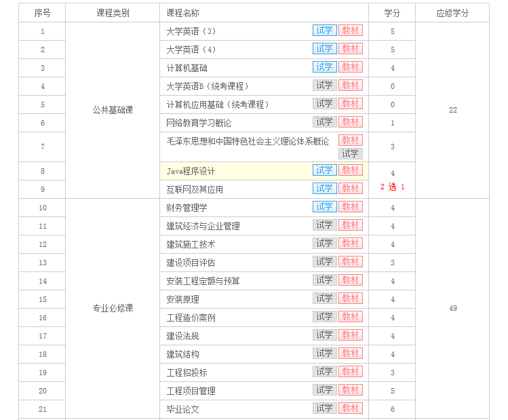This screenshot has width=508, height=420.
Task: Open 教材 for 工程项目管理
Action: (351, 390)
